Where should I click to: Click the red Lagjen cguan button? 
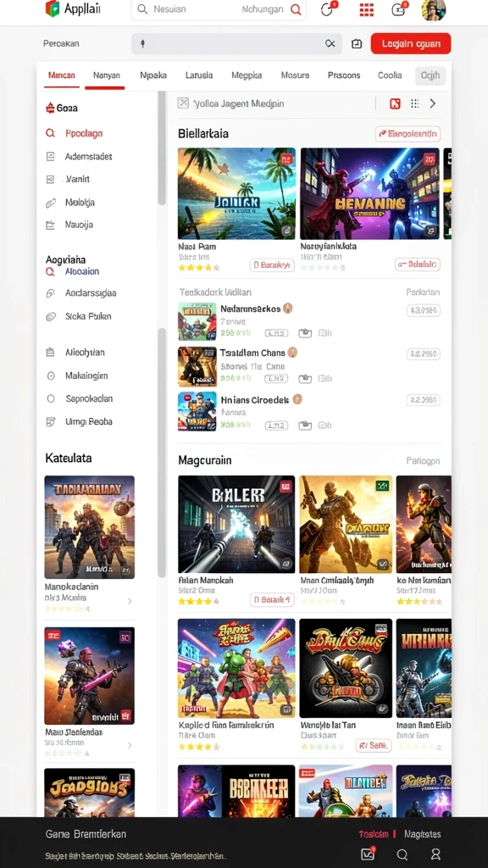411,44
